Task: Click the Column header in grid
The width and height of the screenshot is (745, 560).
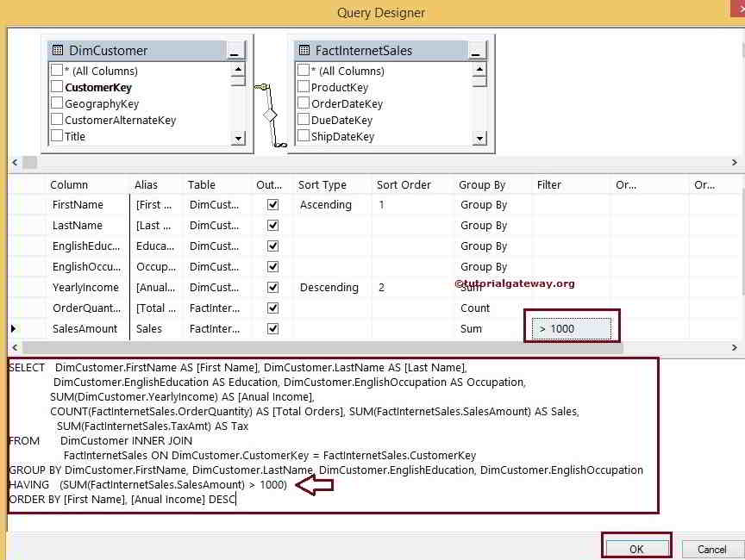Action: point(69,184)
